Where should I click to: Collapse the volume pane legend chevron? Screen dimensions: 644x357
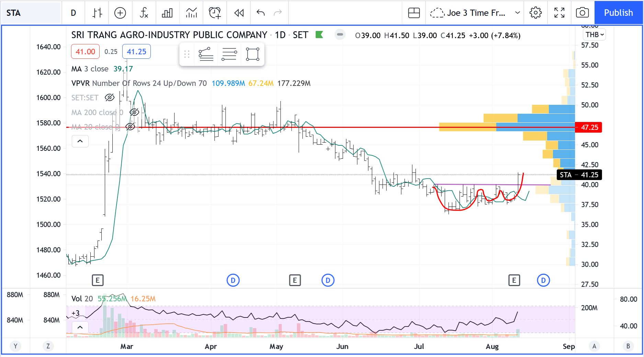pos(80,327)
